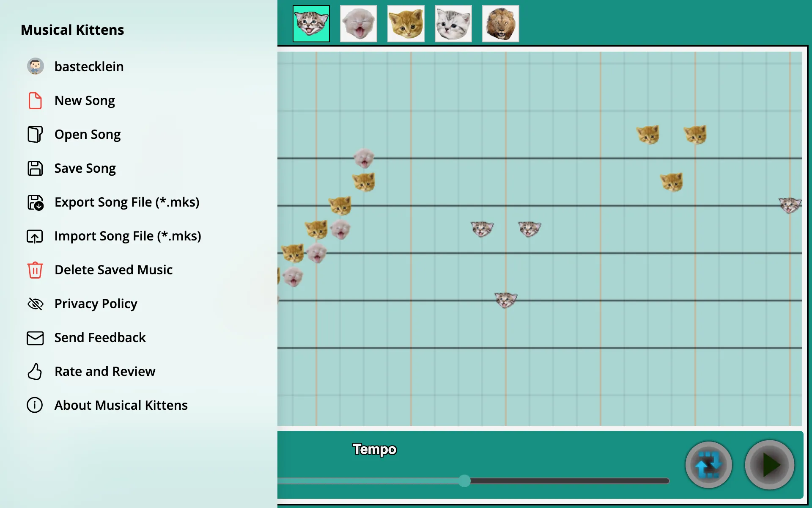
Task: Click Save Song to store current work
Action: click(85, 168)
